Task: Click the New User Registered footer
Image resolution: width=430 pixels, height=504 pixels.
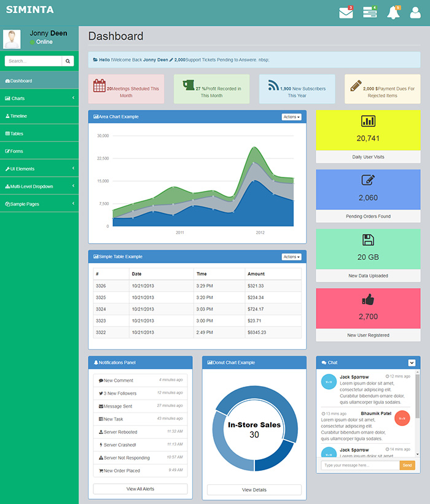Action: [x=368, y=335]
